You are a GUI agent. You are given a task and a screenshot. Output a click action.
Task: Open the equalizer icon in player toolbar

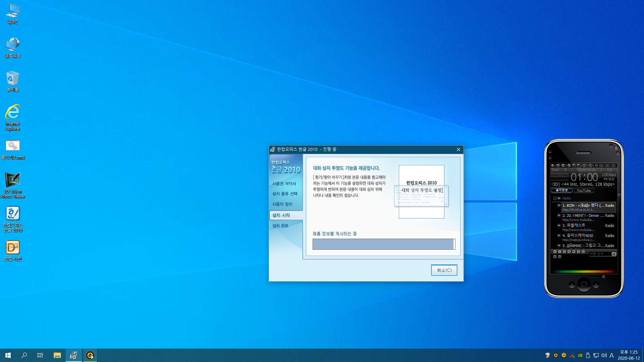[558, 166]
